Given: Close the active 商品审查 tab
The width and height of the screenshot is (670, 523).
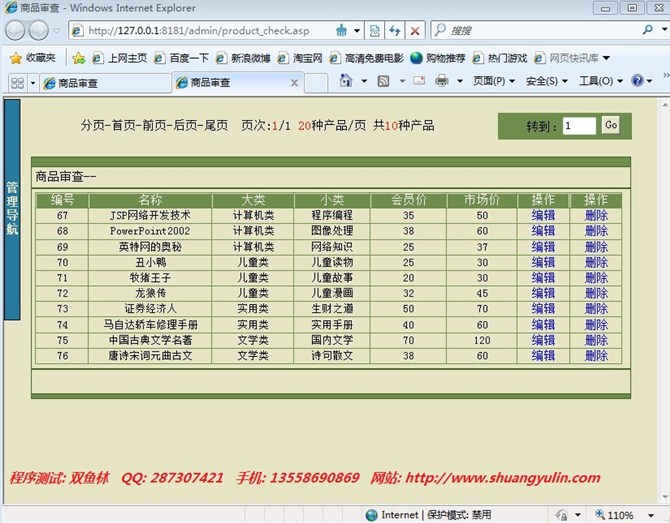Looking at the screenshot, I should tap(294, 83).
